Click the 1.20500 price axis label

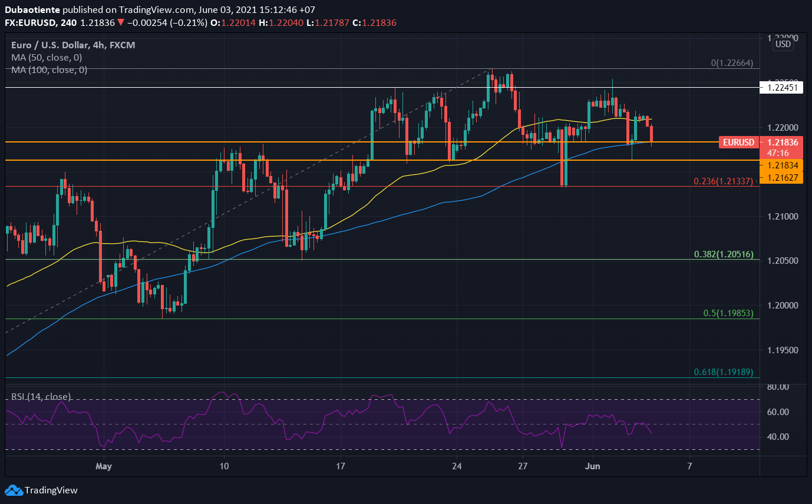click(x=781, y=261)
